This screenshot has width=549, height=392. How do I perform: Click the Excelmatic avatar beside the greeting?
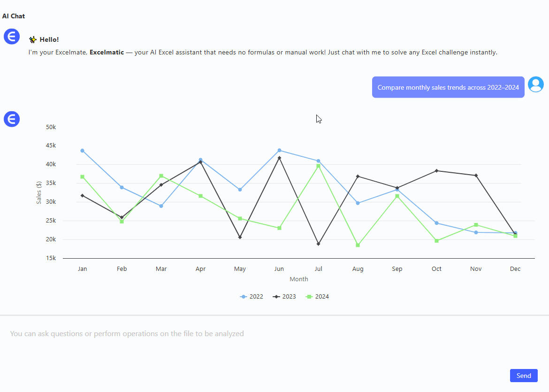tap(12, 36)
